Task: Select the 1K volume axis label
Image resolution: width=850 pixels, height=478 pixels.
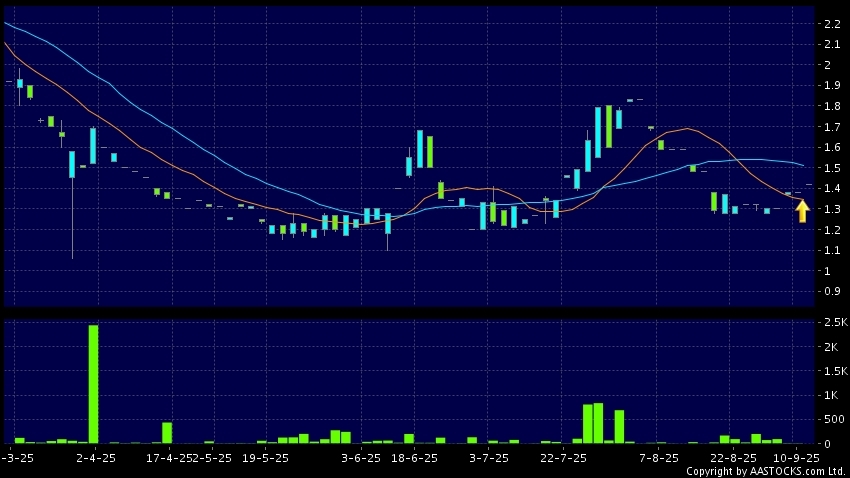Action: pos(831,396)
